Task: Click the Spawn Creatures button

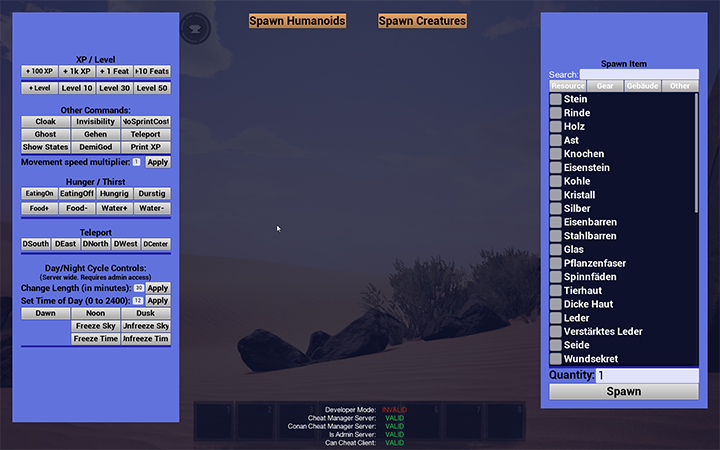Action: point(422,21)
